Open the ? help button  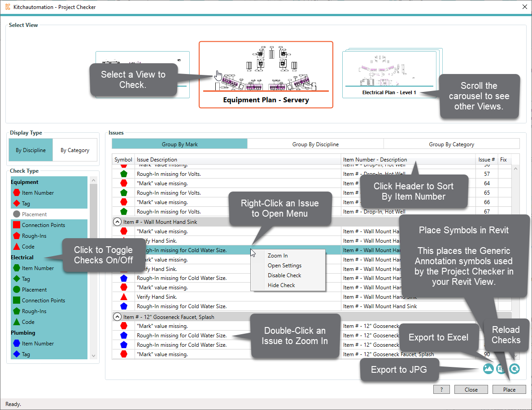442,389
